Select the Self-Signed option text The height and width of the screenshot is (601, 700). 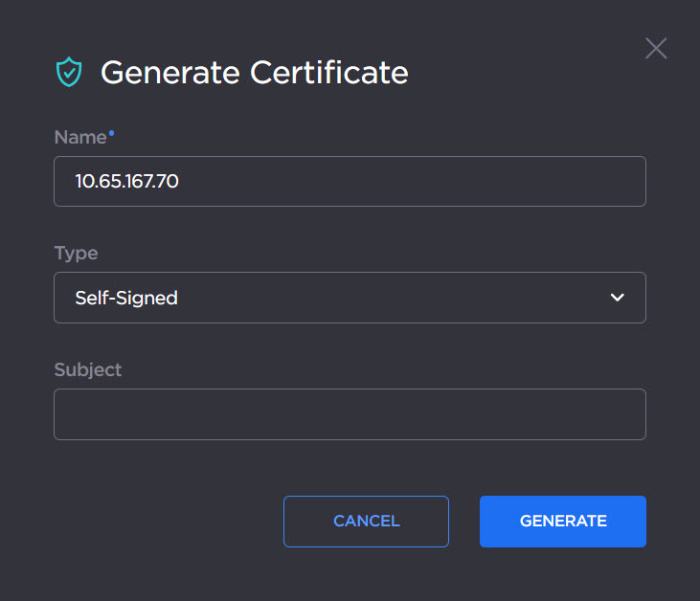pyautogui.click(x=126, y=298)
